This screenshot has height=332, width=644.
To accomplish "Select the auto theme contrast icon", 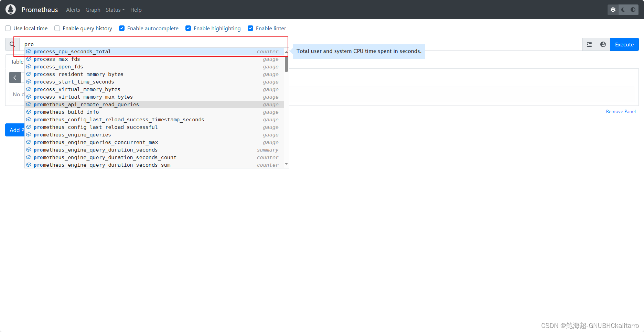I will [633, 10].
